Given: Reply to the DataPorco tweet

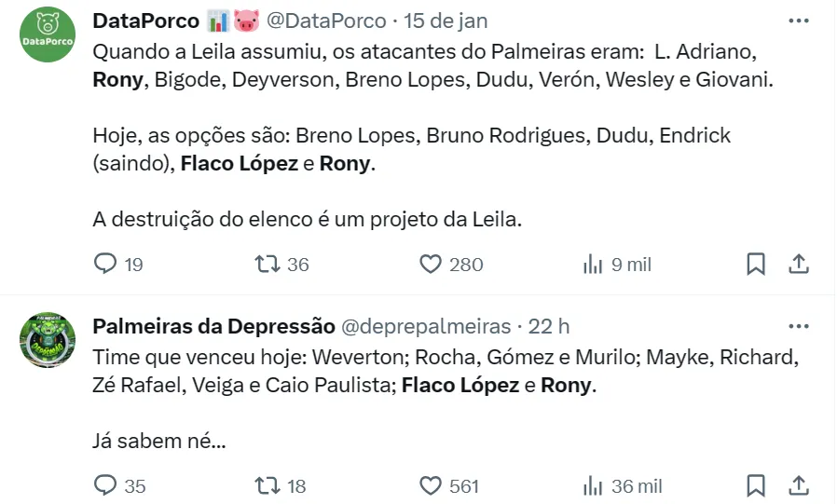Looking at the screenshot, I should pyautogui.click(x=106, y=265).
